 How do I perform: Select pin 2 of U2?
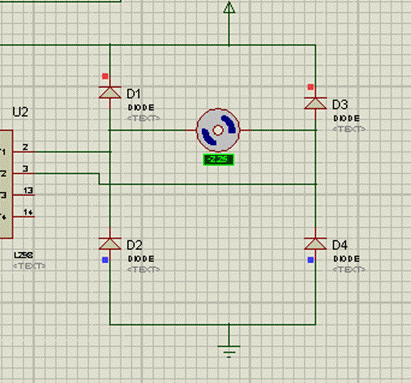[x=24, y=150]
